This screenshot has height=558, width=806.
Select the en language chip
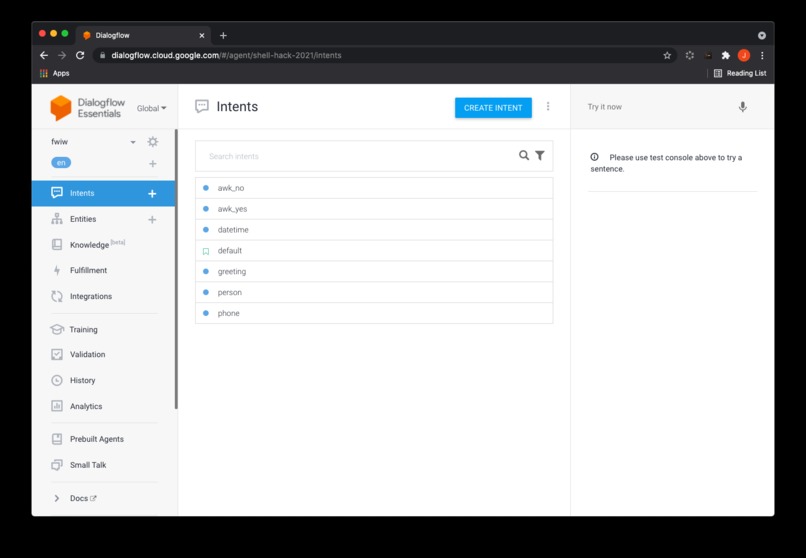coord(61,163)
